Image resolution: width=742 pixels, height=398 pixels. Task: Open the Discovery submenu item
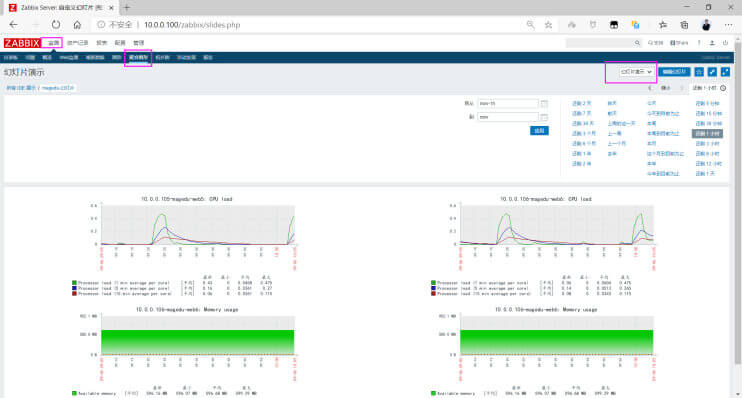click(x=186, y=58)
